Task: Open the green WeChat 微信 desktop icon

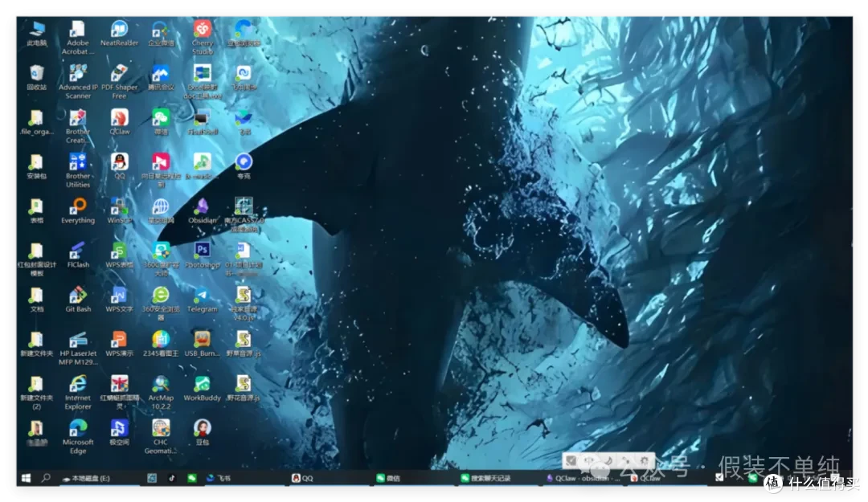Action: click(x=161, y=122)
